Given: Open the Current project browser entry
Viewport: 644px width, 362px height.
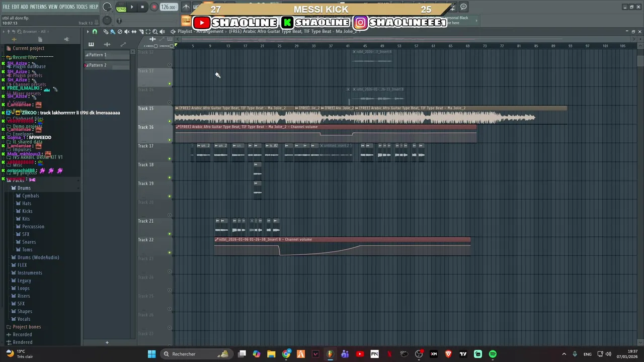Looking at the screenshot, I should coord(28,48).
